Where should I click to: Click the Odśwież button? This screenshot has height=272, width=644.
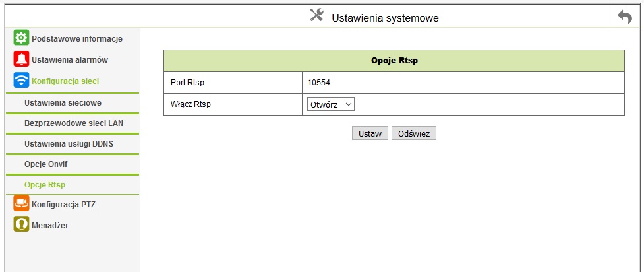pos(413,133)
